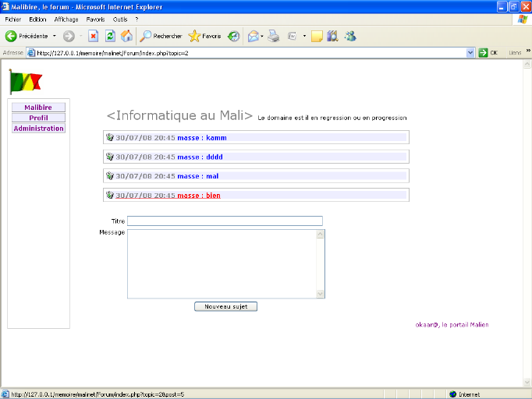Click the Message box scroll up arrow
The height and width of the screenshot is (399, 532).
tap(320, 235)
